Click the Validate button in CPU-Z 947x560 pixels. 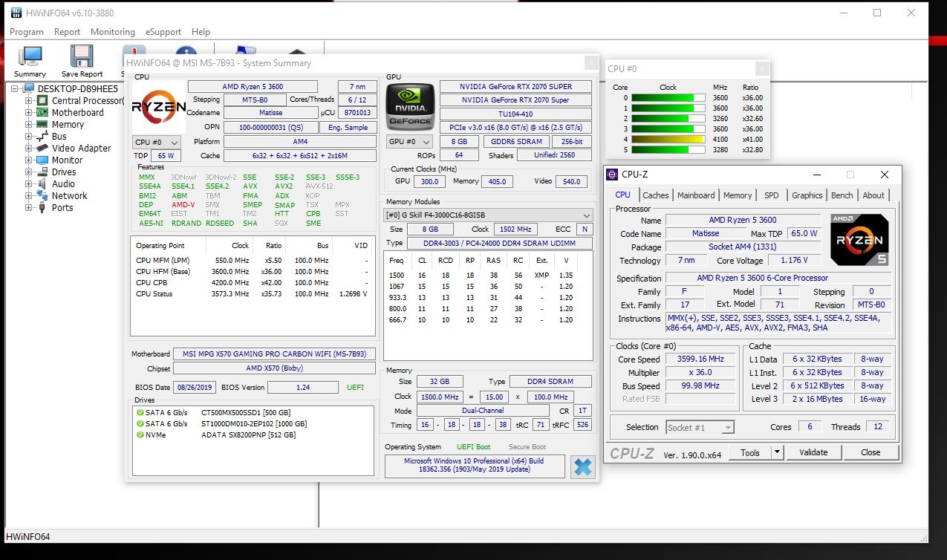[x=813, y=452]
